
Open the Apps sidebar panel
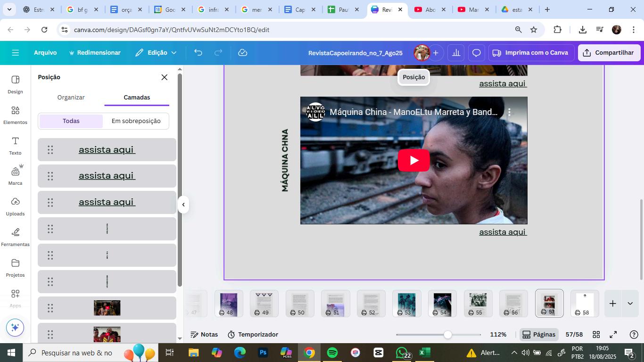(15, 298)
